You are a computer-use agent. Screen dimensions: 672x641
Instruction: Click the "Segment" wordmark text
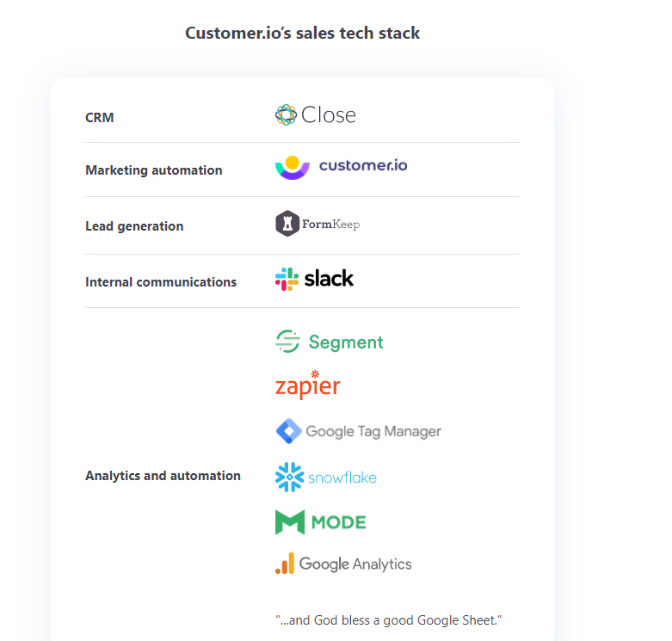coord(346,342)
